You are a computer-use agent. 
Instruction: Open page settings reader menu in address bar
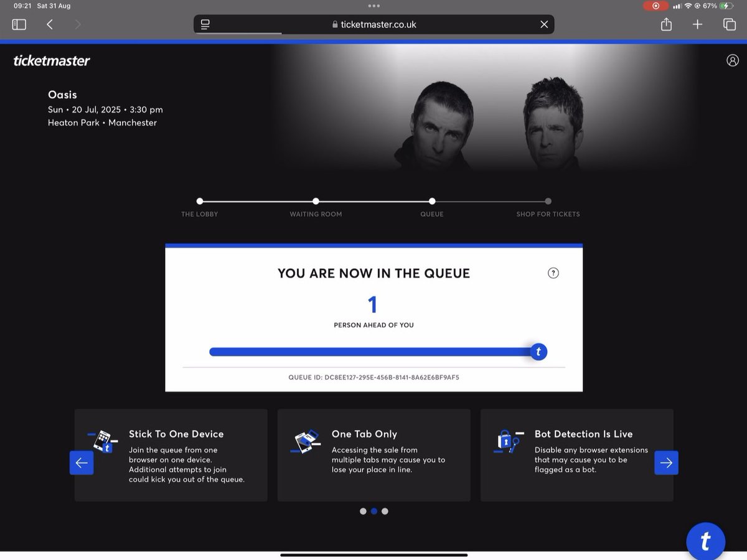[205, 24]
